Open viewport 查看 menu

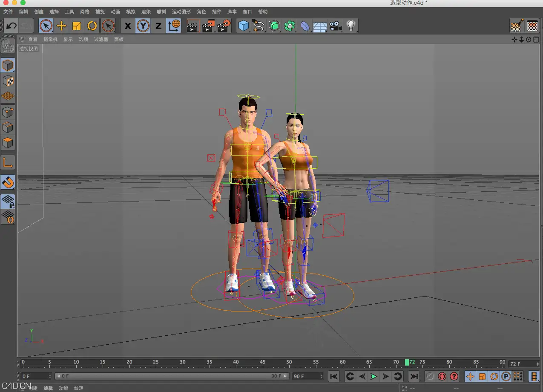pos(33,40)
